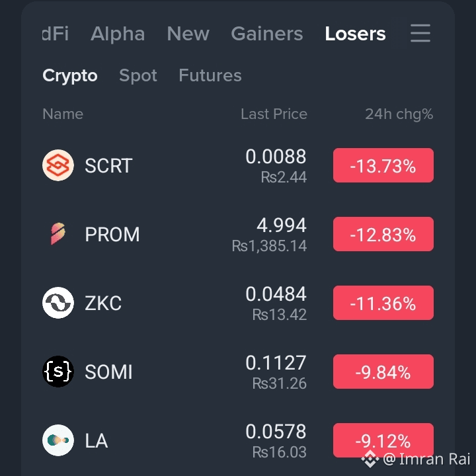Image resolution: width=476 pixels, height=476 pixels.
Task: Open the hamburger menu icon beside Losers
Action: pyautogui.click(x=420, y=33)
